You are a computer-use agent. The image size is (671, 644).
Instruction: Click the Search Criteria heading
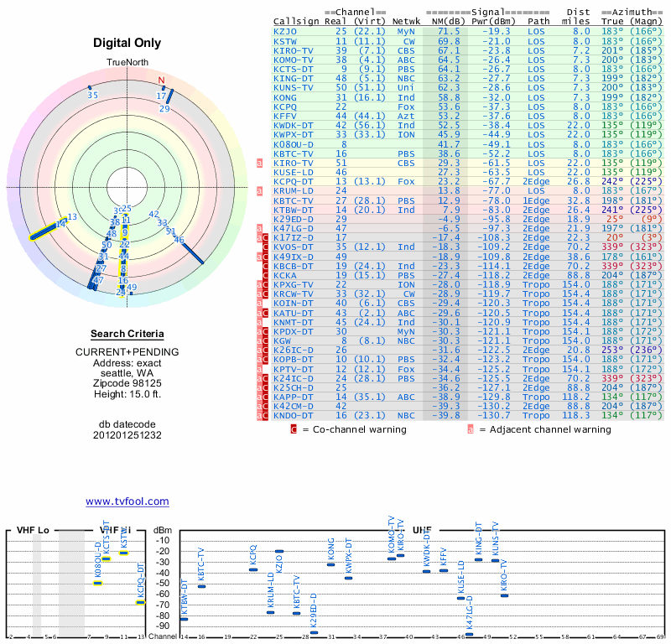click(x=127, y=334)
